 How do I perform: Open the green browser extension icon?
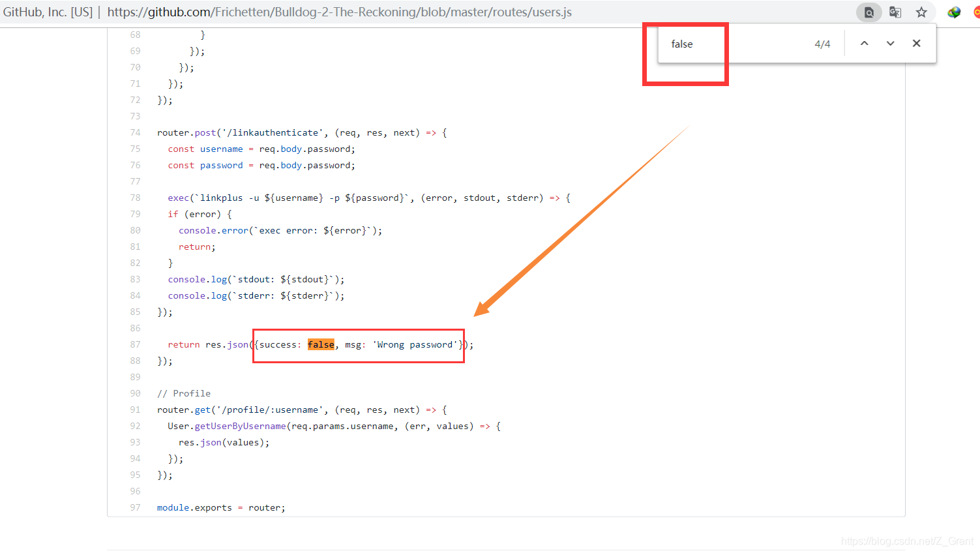[x=954, y=12]
